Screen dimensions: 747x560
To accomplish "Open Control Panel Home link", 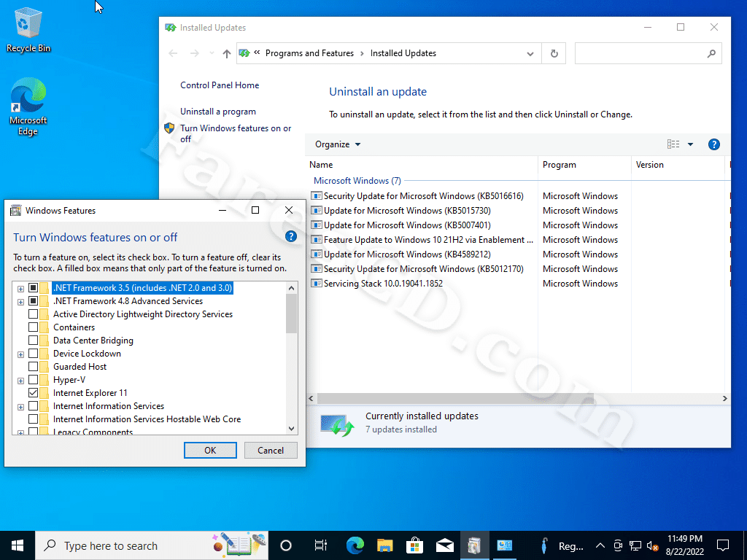I will coord(220,85).
